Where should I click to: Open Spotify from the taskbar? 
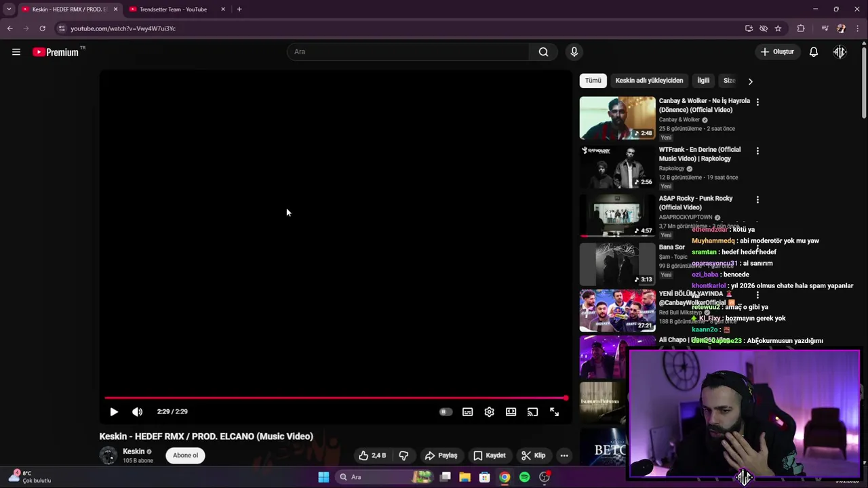coord(524,477)
